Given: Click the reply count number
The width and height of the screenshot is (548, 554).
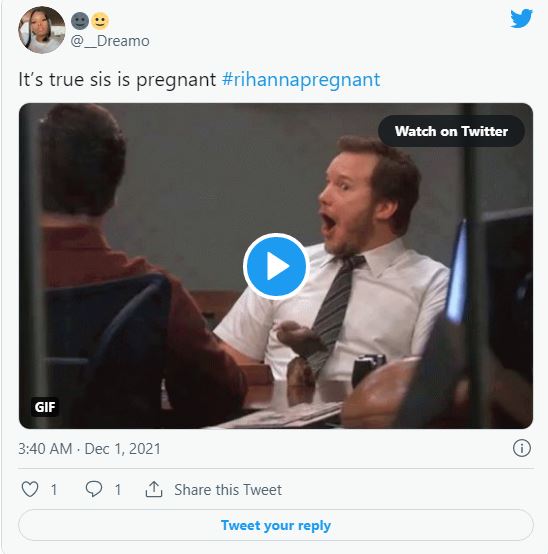Looking at the screenshot, I should tap(118, 490).
